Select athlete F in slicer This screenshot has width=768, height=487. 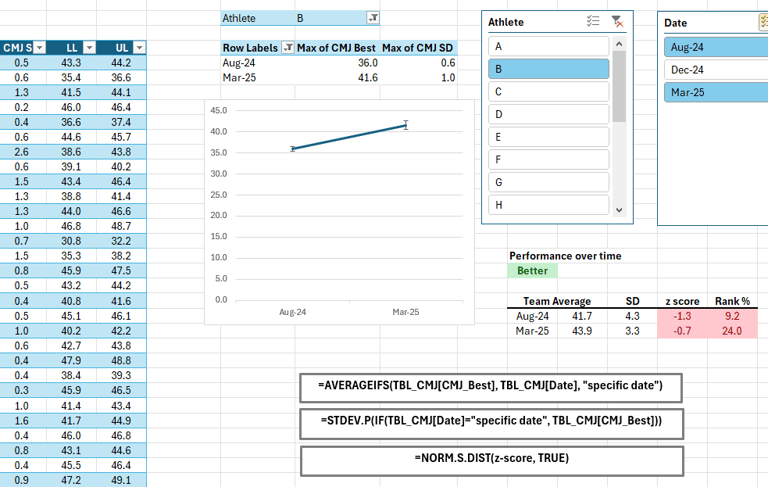tap(549, 160)
